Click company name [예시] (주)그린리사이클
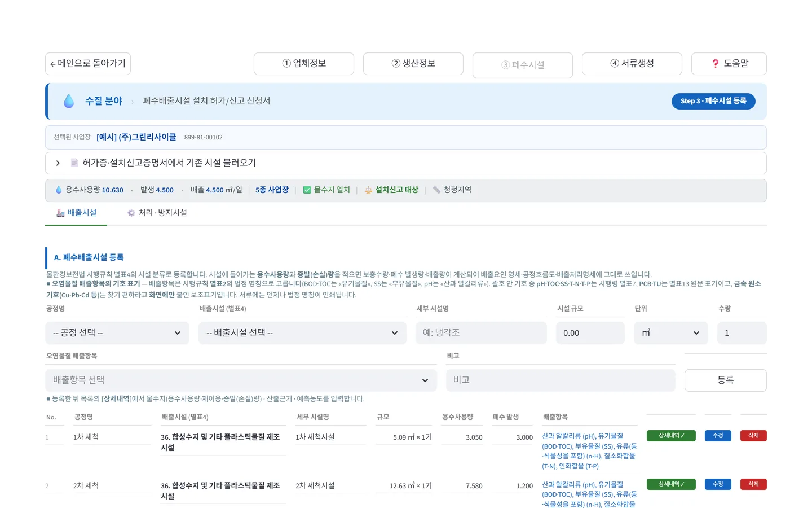812x508 pixels. (x=136, y=137)
